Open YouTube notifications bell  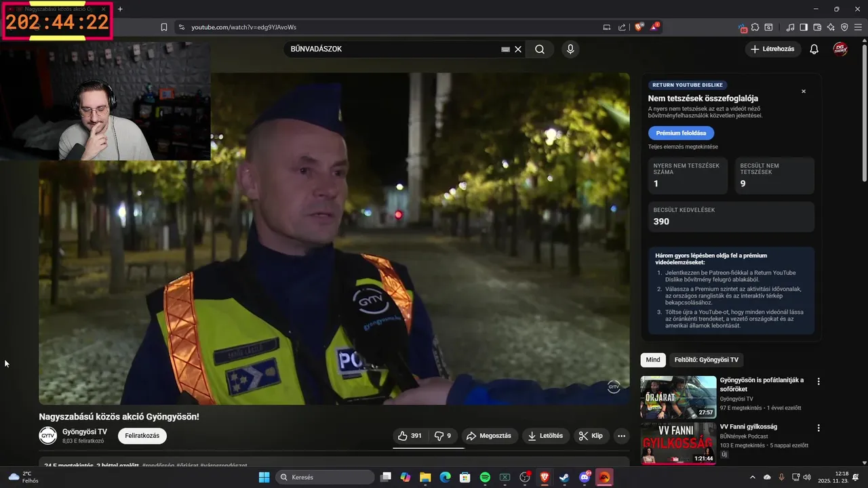tap(814, 49)
